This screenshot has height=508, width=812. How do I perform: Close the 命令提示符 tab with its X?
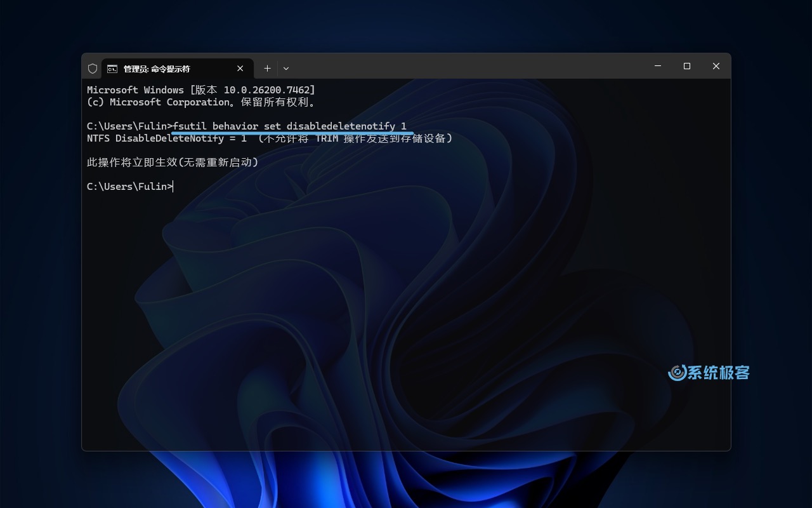240,68
